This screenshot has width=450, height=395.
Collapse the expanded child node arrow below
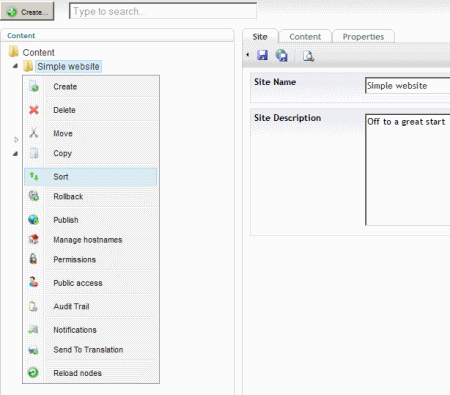coord(15,154)
